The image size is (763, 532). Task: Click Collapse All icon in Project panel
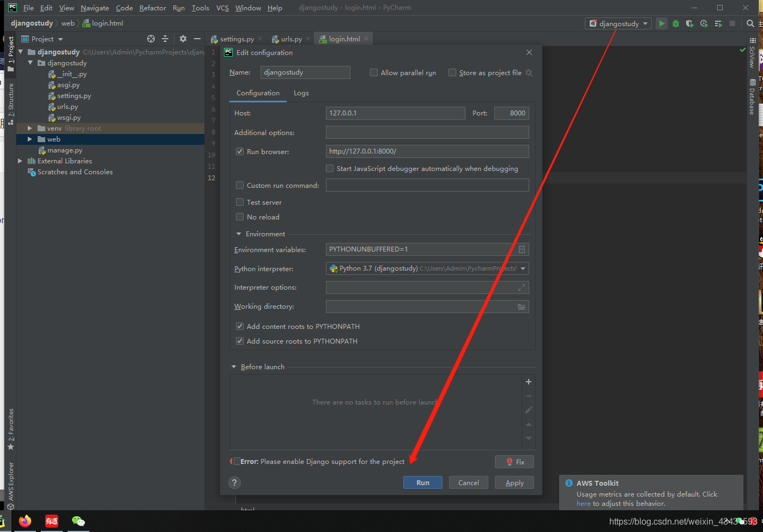165,39
